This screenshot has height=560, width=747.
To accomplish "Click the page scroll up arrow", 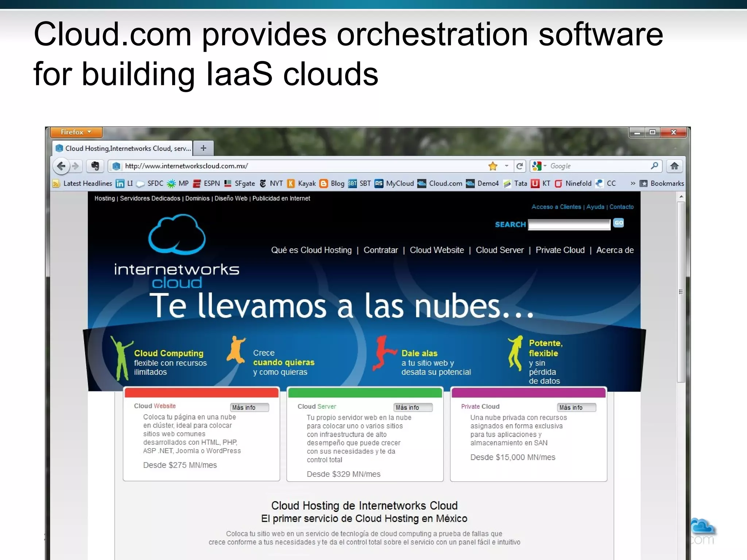I will (681, 197).
